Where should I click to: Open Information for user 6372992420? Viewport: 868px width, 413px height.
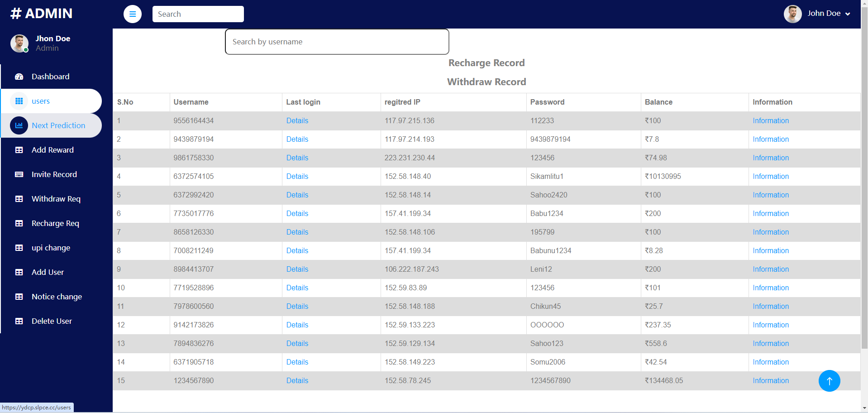click(x=771, y=195)
